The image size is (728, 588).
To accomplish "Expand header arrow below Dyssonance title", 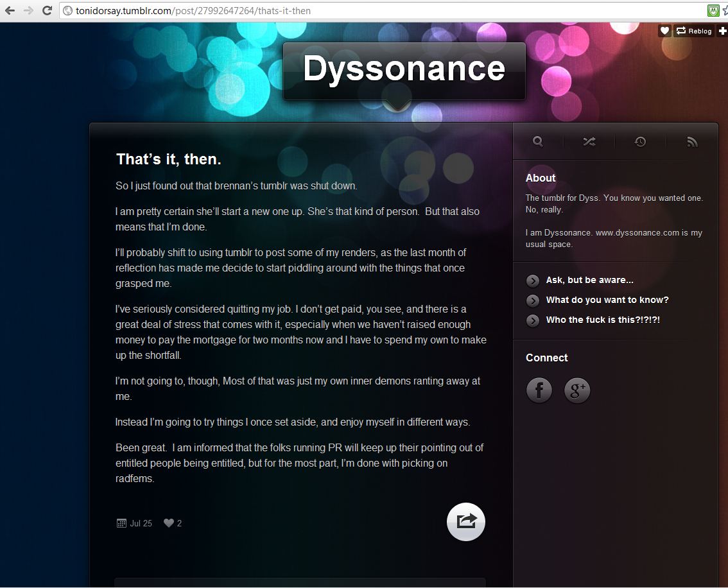I will click(x=397, y=105).
